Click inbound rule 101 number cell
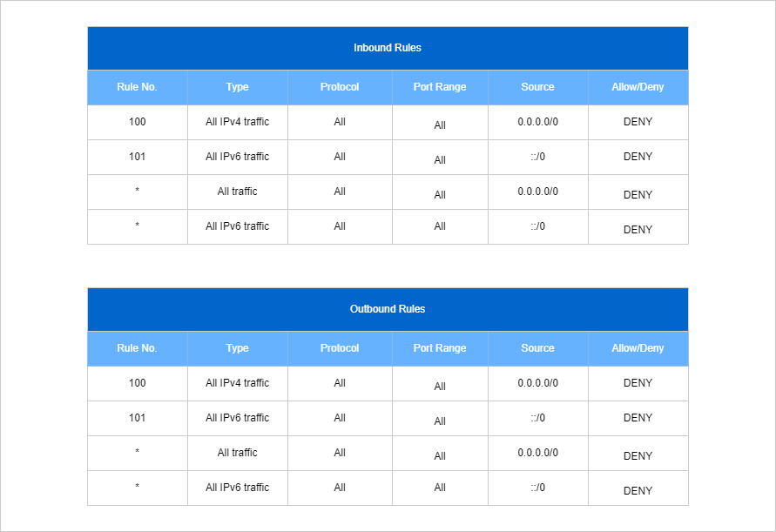The image size is (776, 532). pos(137,157)
